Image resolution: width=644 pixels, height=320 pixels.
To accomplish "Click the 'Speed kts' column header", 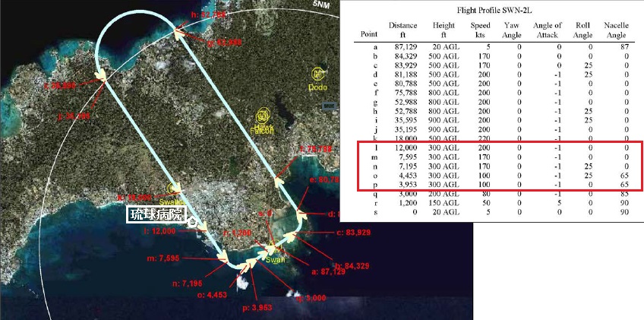I will (x=480, y=30).
